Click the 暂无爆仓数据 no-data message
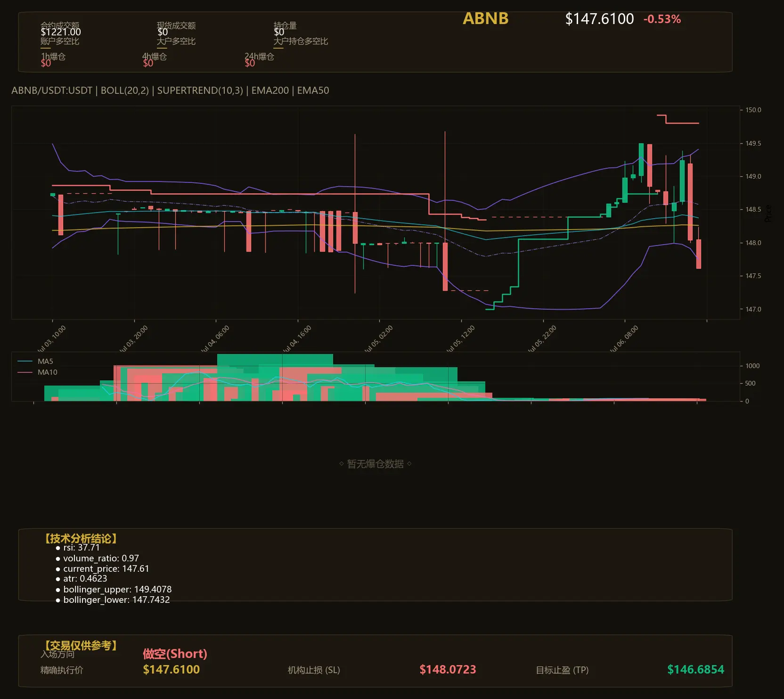Viewport: 784px width, 699px height. coord(376,464)
